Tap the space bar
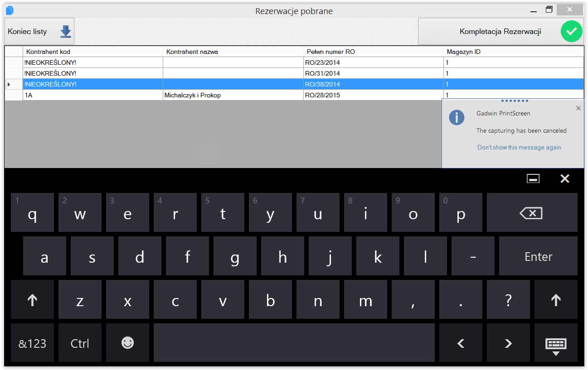 (294, 343)
